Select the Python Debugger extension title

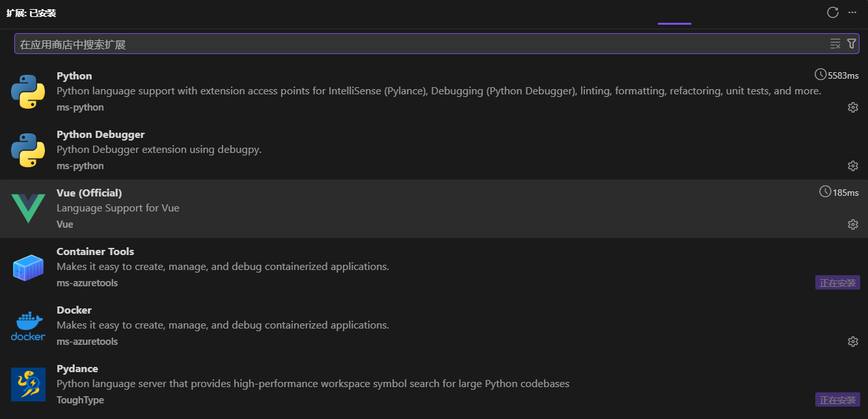tap(101, 135)
